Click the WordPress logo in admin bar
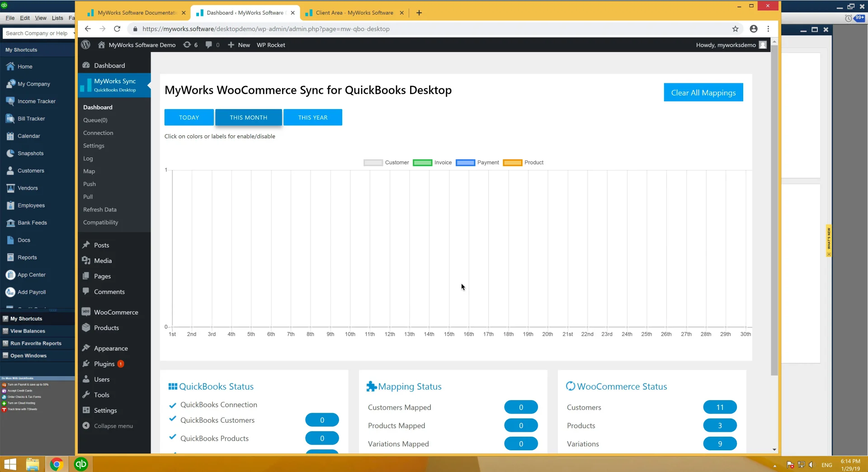The height and width of the screenshot is (472, 868). point(85,45)
